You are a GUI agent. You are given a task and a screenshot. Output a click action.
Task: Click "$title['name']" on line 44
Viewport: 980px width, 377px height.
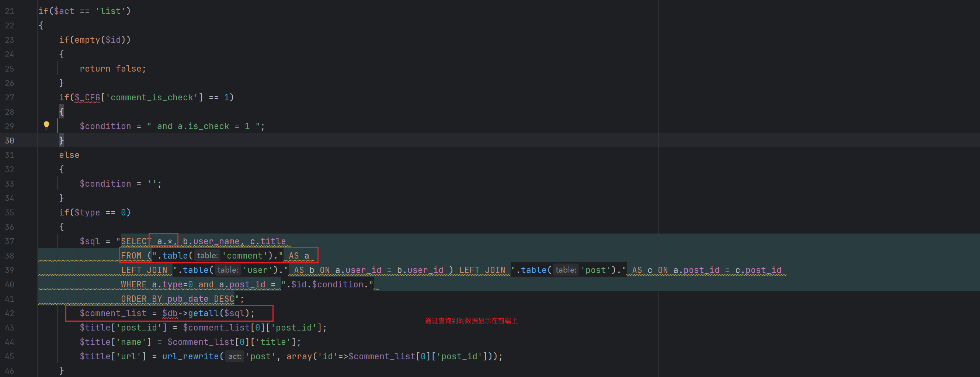coord(115,342)
